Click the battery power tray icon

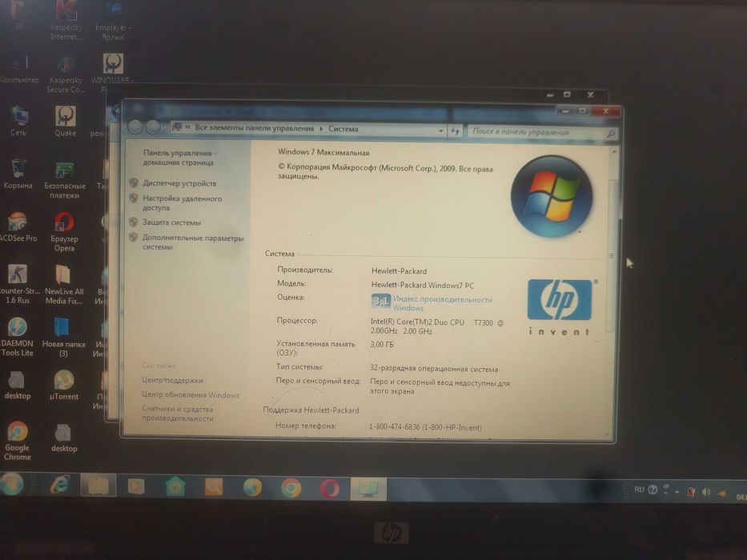point(691,492)
